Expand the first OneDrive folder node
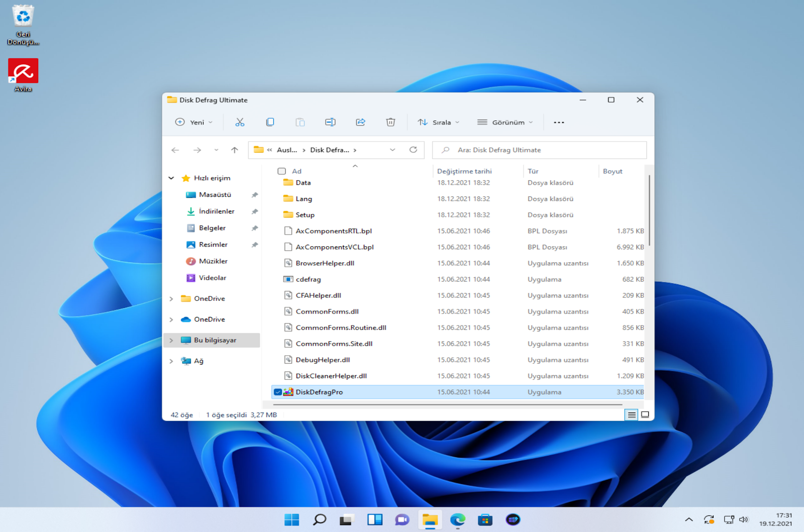The width and height of the screenshot is (804, 532). [171, 299]
